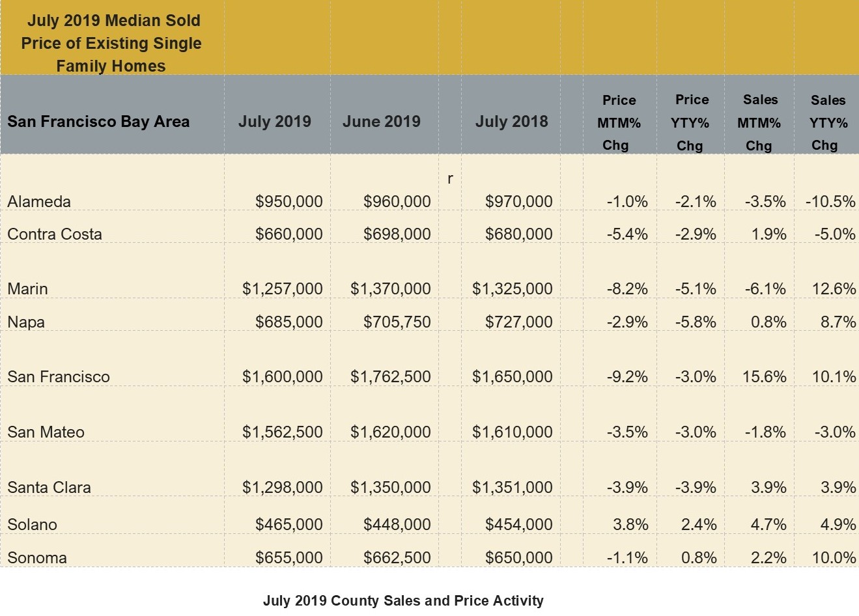Image resolution: width=859 pixels, height=616 pixels.
Task: Select the June 2019 column header
Action: pos(382,122)
